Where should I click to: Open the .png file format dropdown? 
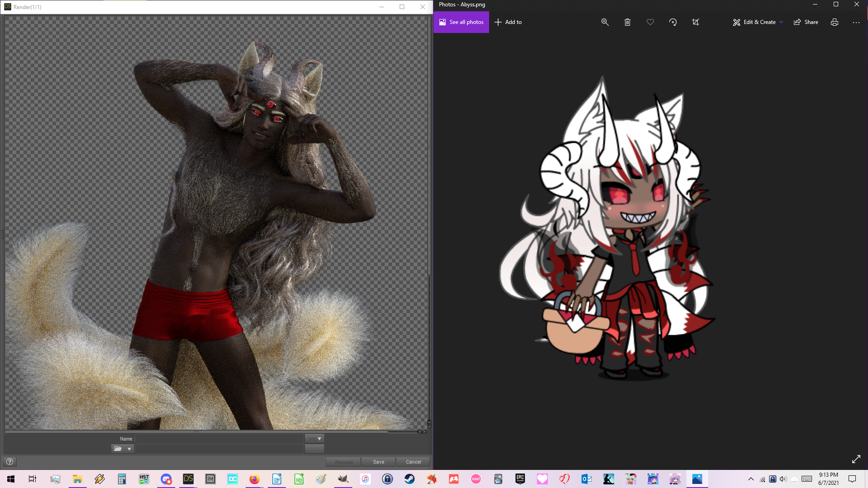click(315, 439)
